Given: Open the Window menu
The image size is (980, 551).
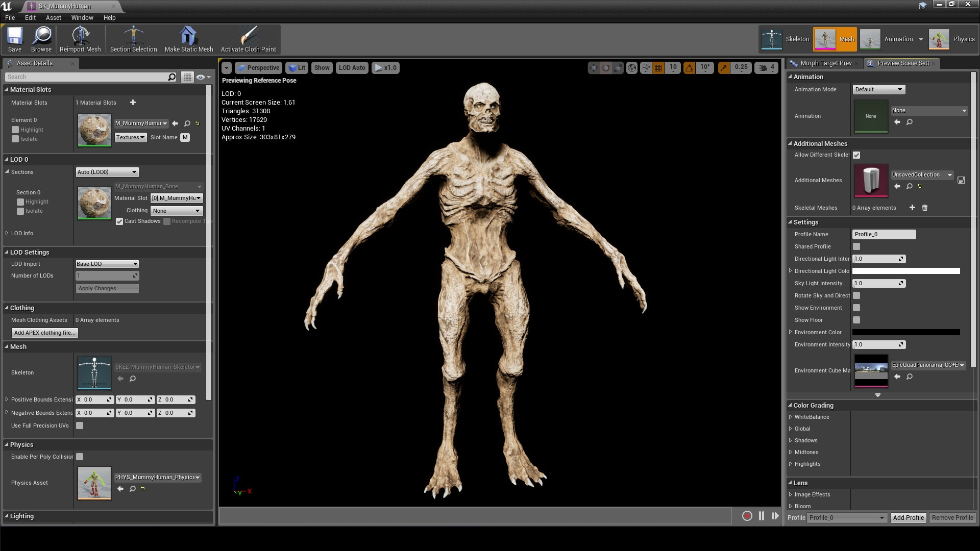Looking at the screenshot, I should (82, 17).
